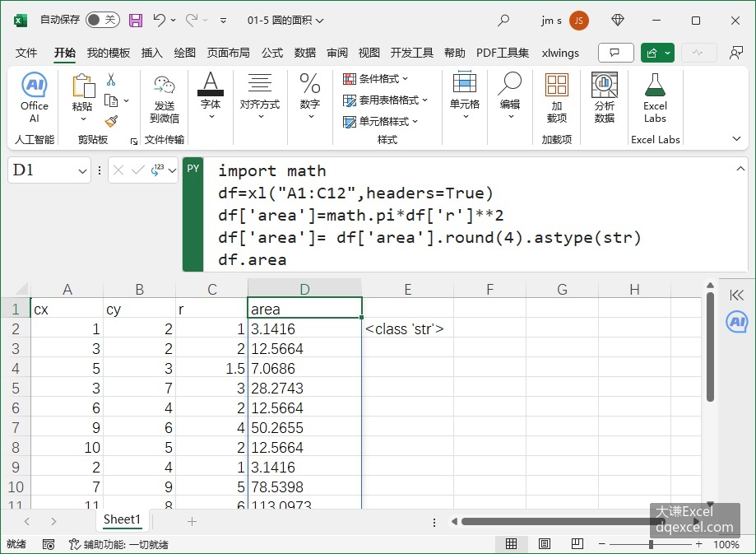Screen dimensions: 756x554
Task: Open Quick Access Toolbar customize arrow
Action: [223, 21]
